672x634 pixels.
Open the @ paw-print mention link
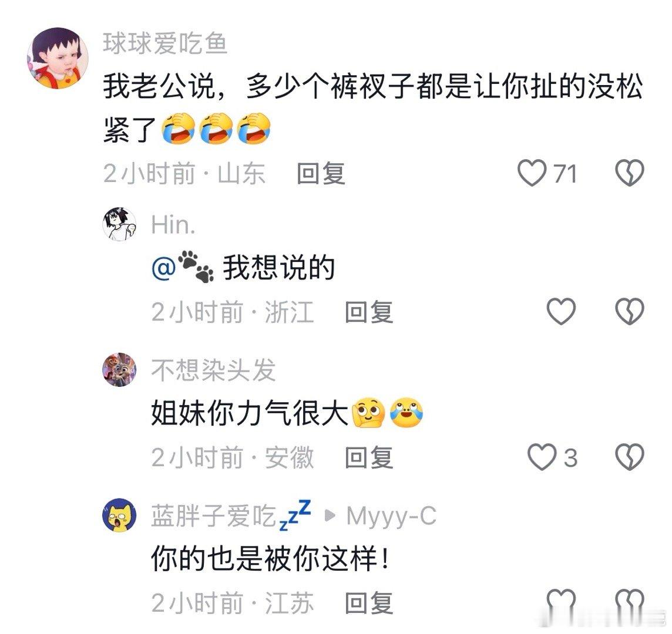coord(183,267)
